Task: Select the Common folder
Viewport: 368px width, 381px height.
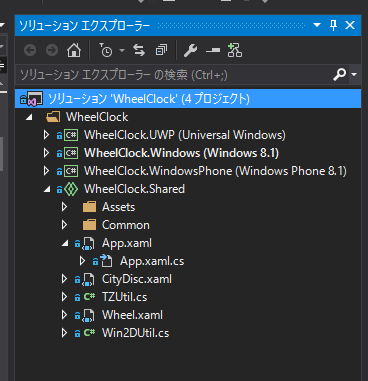Action: 126,225
